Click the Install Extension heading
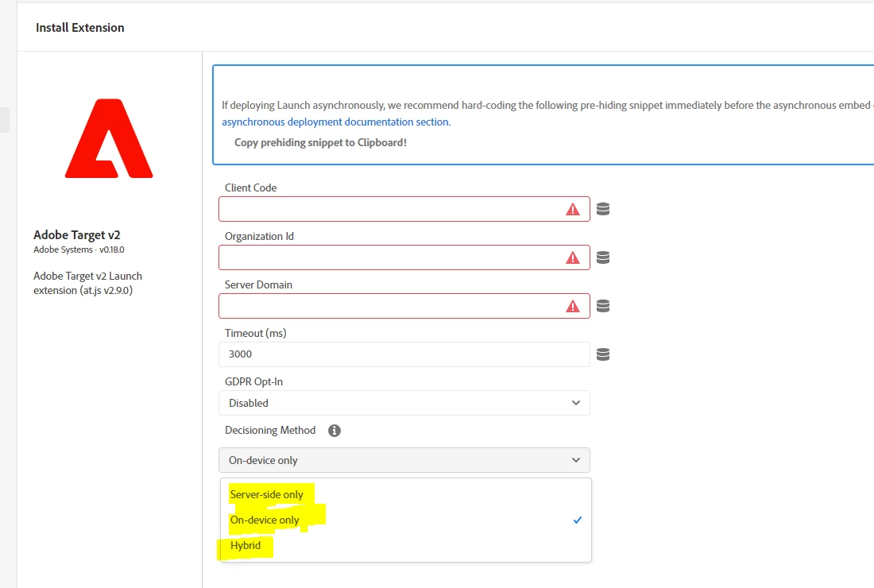Screen dimensions: 874x588 79,28
